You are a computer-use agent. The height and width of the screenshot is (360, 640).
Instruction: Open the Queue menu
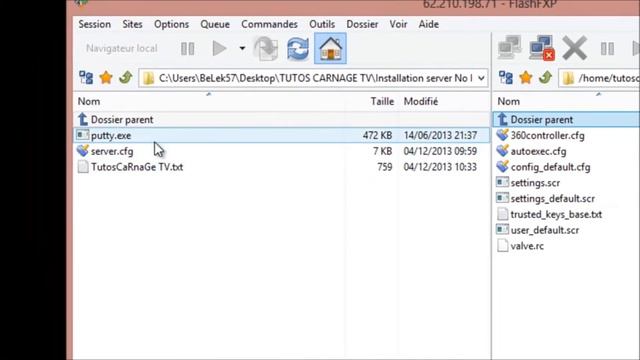point(215,24)
